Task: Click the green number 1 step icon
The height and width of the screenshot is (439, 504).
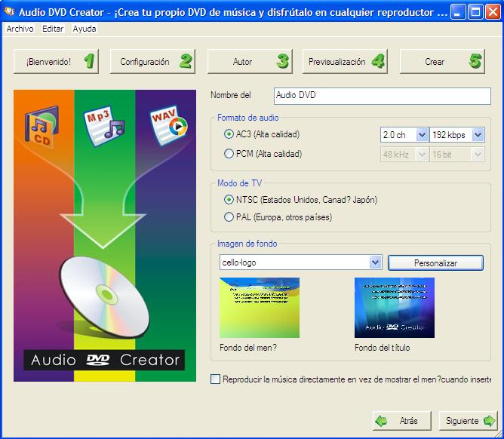Action: tap(89, 61)
